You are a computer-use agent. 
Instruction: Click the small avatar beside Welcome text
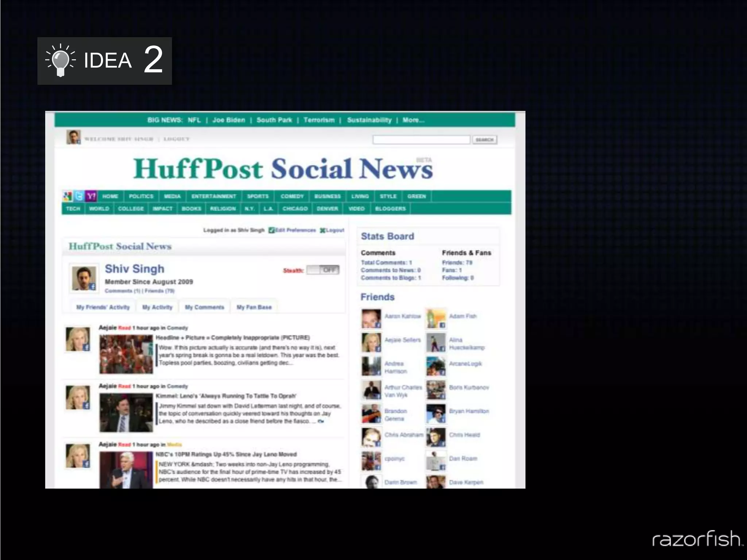[x=73, y=137]
